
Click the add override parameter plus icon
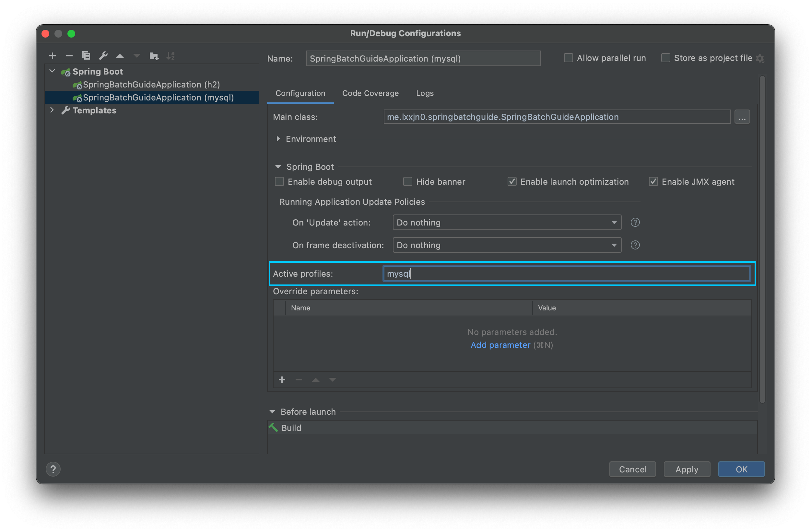282,380
